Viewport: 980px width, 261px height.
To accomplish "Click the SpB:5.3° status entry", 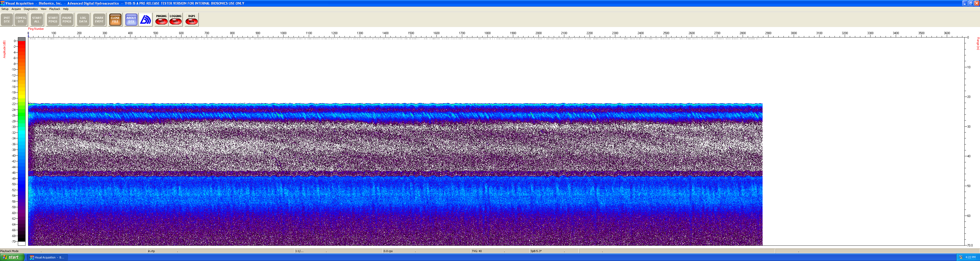I will 536,251.
